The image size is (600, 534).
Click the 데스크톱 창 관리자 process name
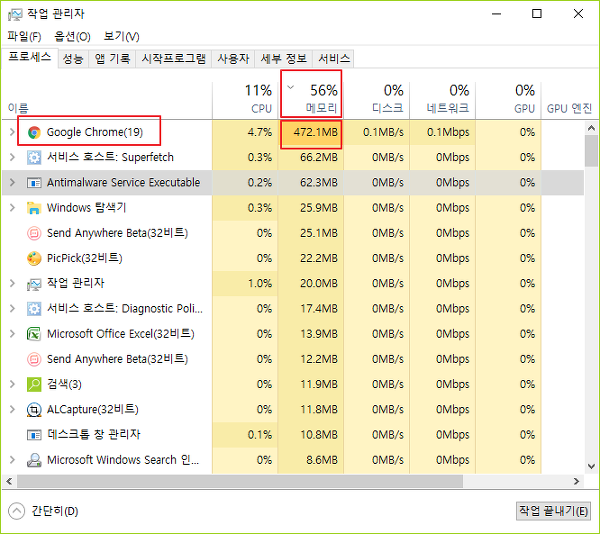point(94,435)
